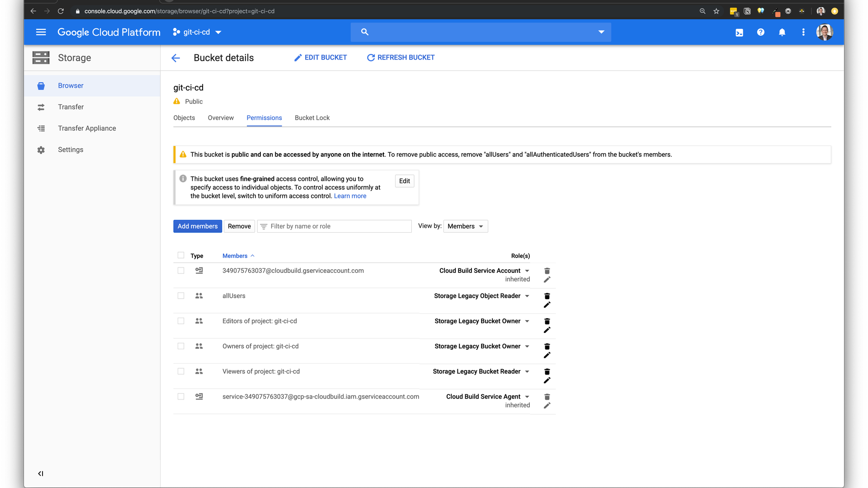This screenshot has width=868, height=488.
Task: Open the View by Members dropdown
Action: point(465,226)
